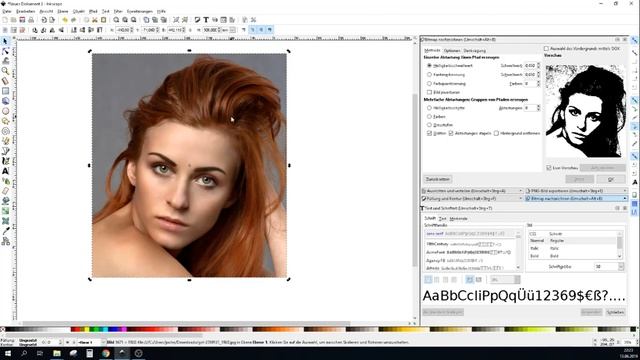
Task: Click the X no-color swatch at palette start
Action: coord(2,329)
